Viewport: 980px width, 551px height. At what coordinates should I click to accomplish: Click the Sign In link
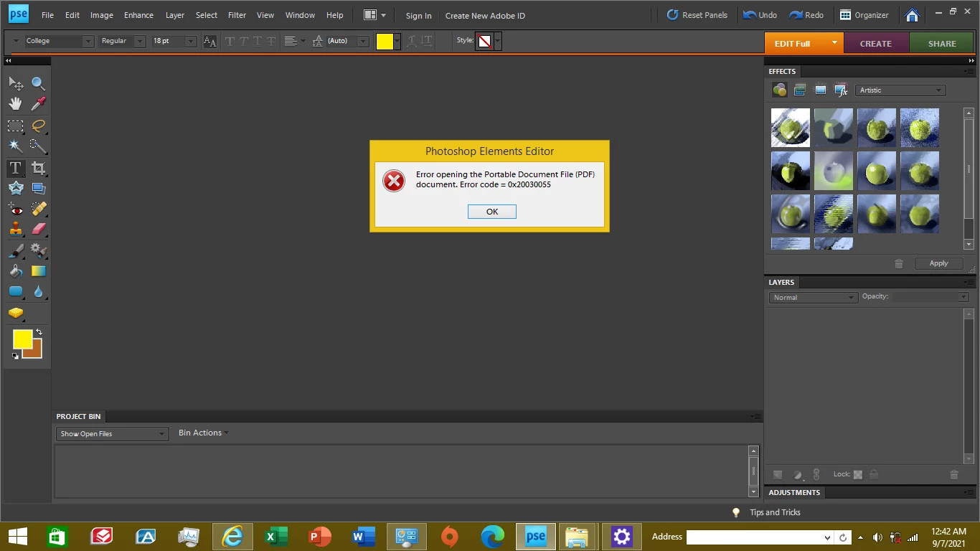tap(418, 16)
